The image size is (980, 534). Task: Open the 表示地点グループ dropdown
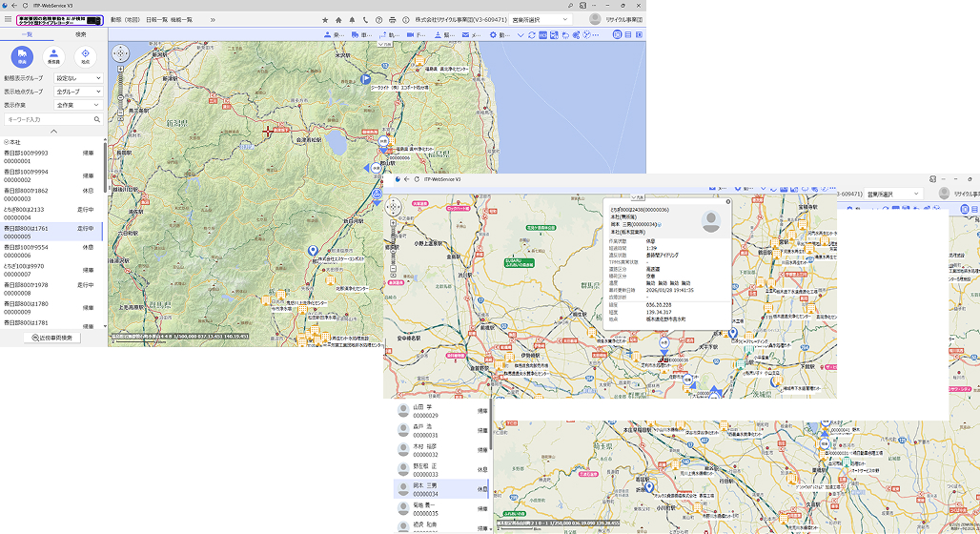click(x=78, y=92)
